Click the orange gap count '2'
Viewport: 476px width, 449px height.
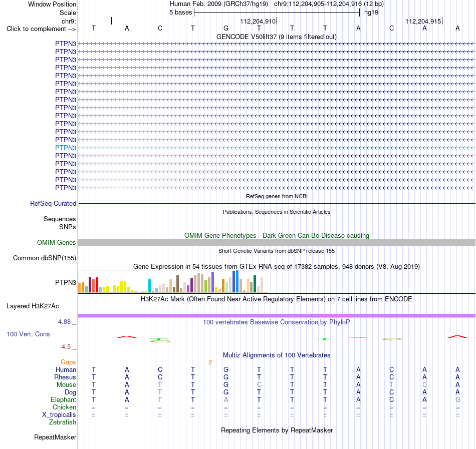coord(210,362)
